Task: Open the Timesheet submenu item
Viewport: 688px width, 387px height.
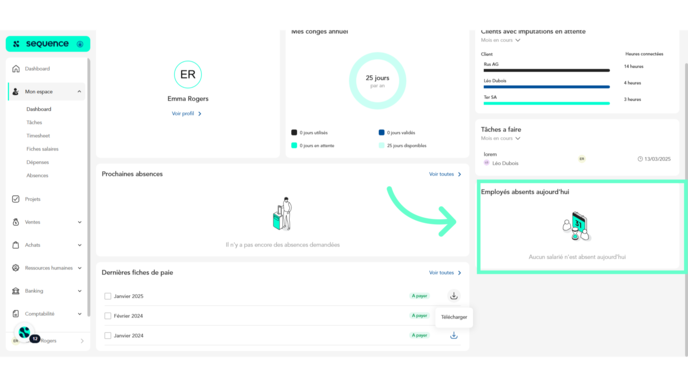Action: [38, 136]
